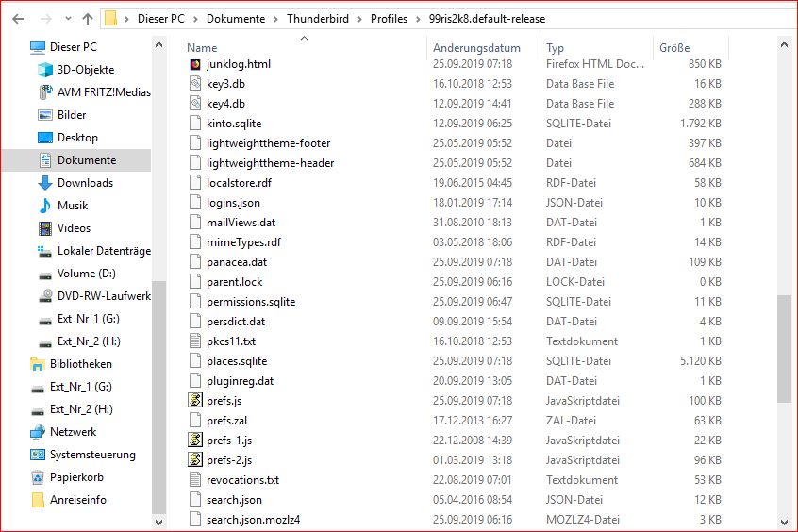Open Musik icon in sidebar
The height and width of the screenshot is (532, 798).
45,206
